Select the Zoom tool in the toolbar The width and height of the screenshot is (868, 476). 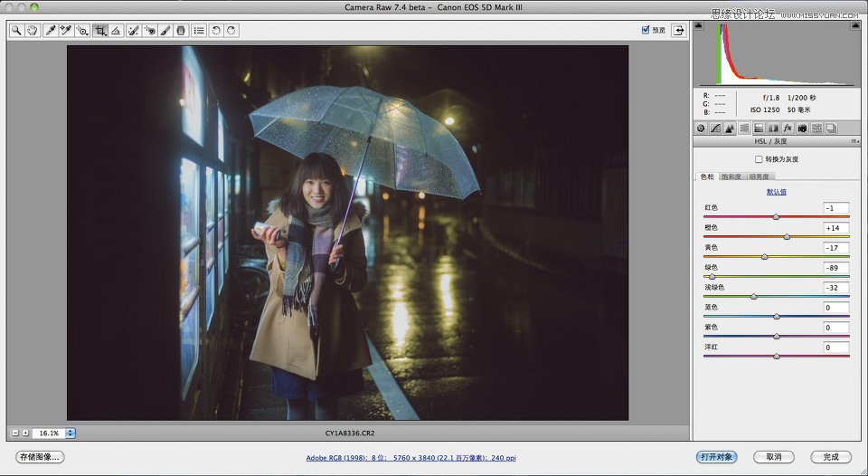tap(16, 31)
